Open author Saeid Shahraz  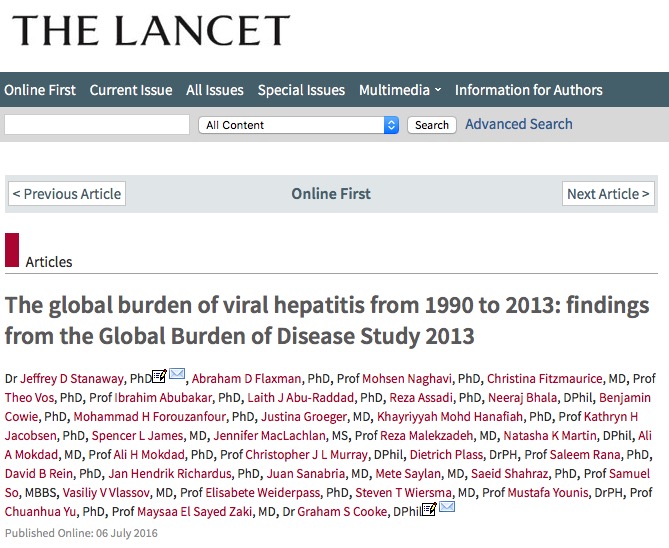tap(509, 474)
